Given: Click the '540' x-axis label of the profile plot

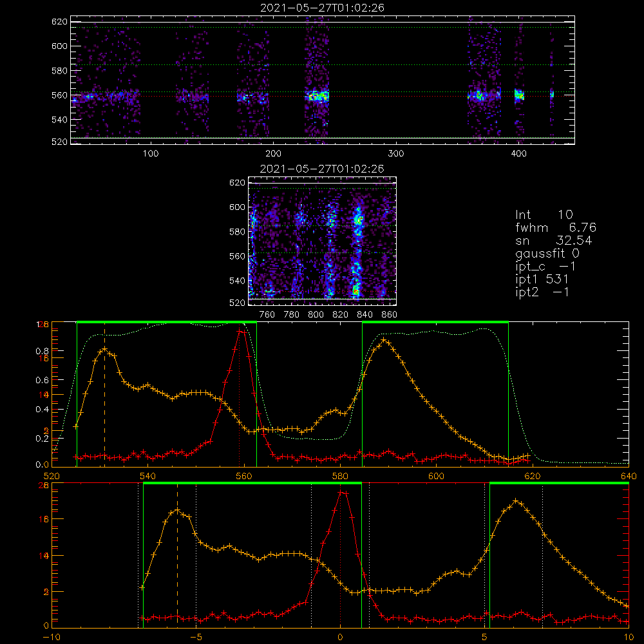Looking at the screenshot, I should click(148, 476).
